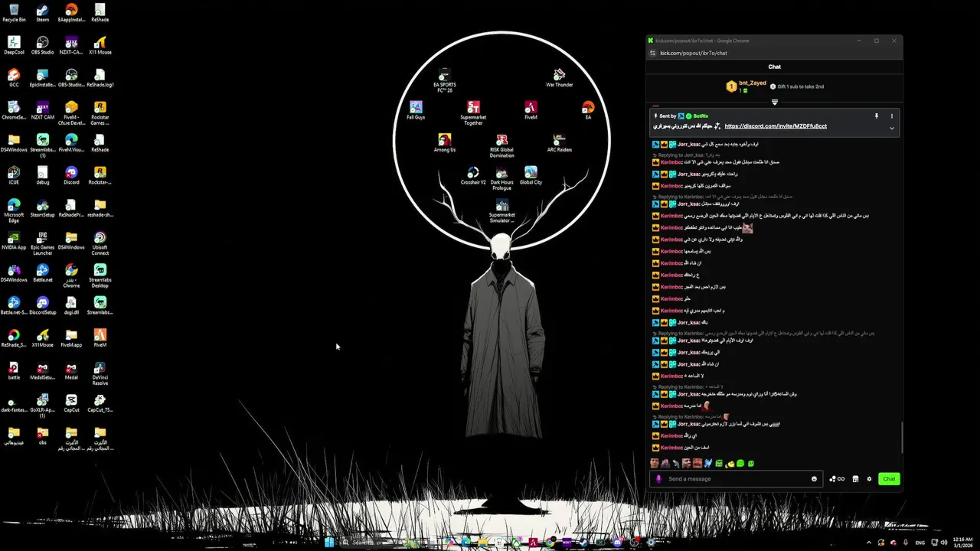The width and height of the screenshot is (980, 551).
Task: Open Supermarket Together shortcut
Action: pyautogui.click(x=473, y=113)
